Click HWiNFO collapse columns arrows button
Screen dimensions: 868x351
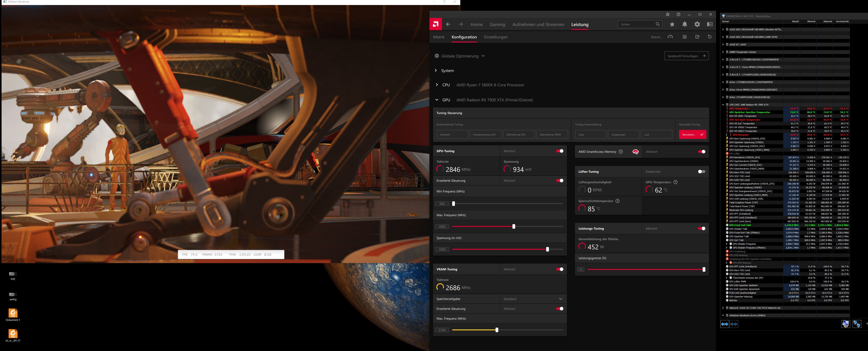pos(734,324)
